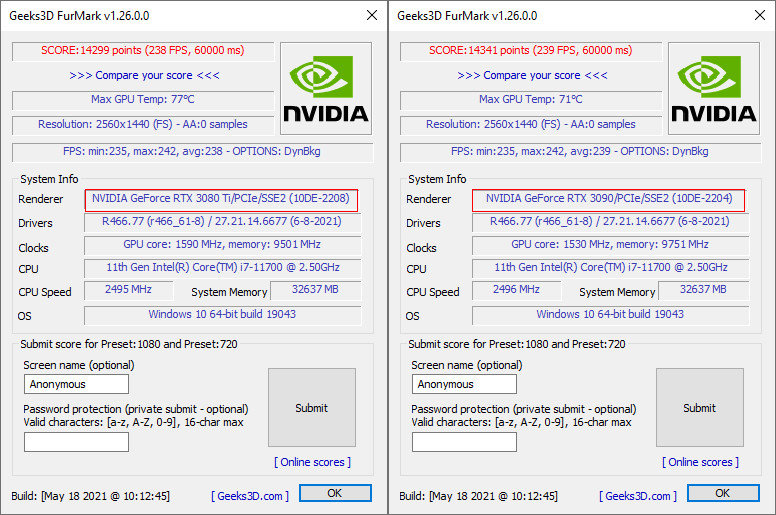Click Submit button in the RTX 3090 window
This screenshot has width=776, height=515.
pyautogui.click(x=700, y=408)
